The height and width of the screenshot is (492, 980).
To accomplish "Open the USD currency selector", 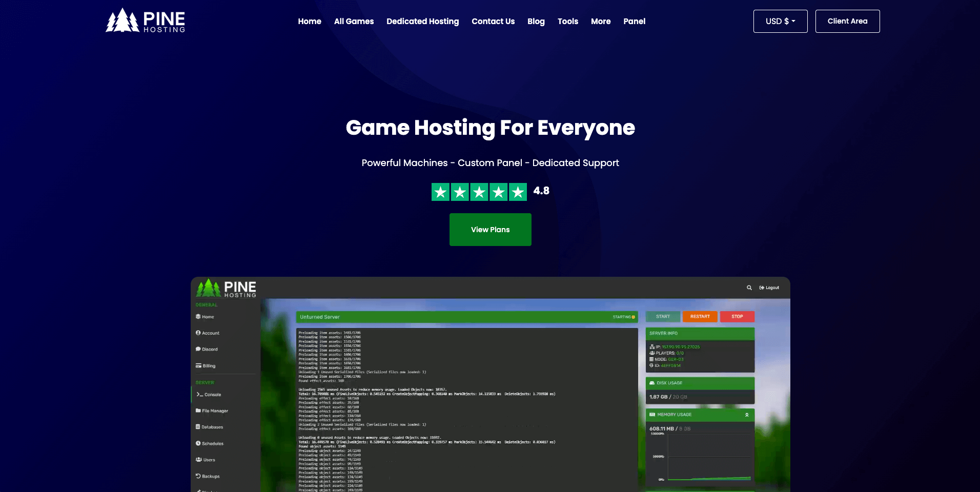I will (780, 21).
